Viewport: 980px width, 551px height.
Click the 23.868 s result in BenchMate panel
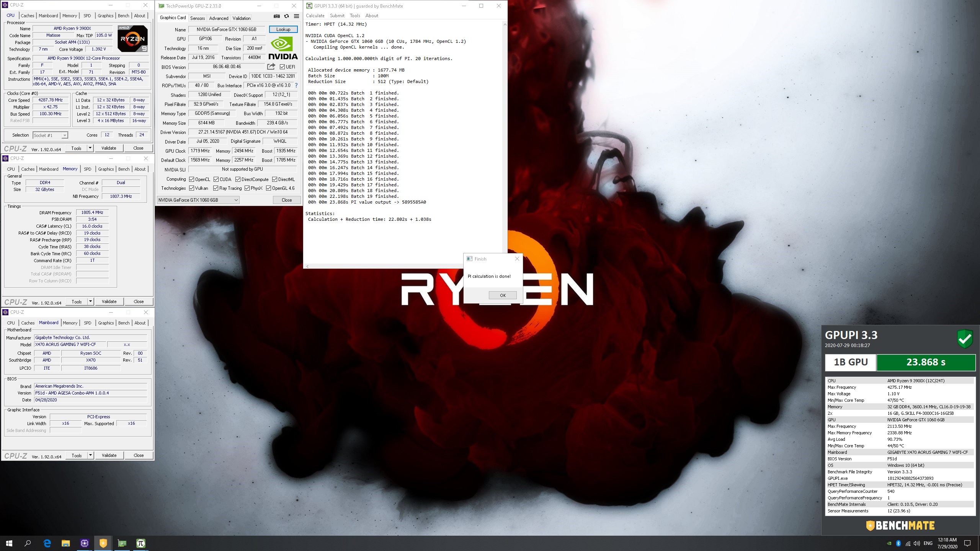(926, 362)
